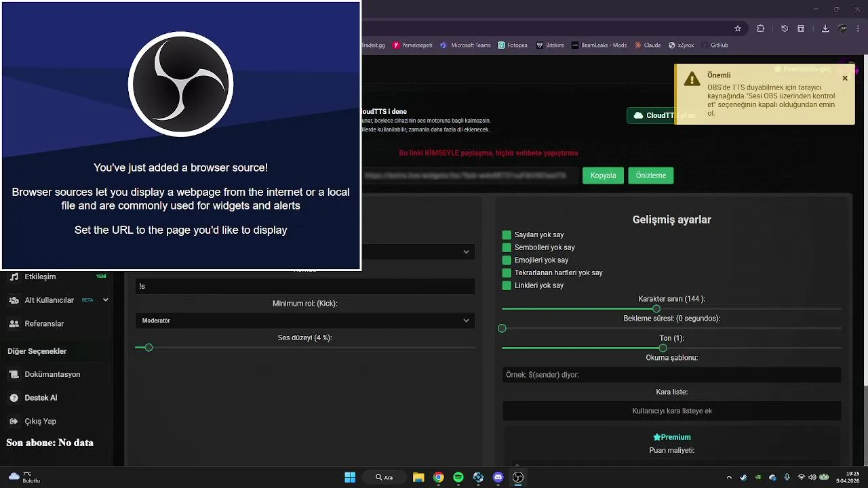
Task: Expand the Alt Kullanıcılar chevron
Action: click(105, 300)
